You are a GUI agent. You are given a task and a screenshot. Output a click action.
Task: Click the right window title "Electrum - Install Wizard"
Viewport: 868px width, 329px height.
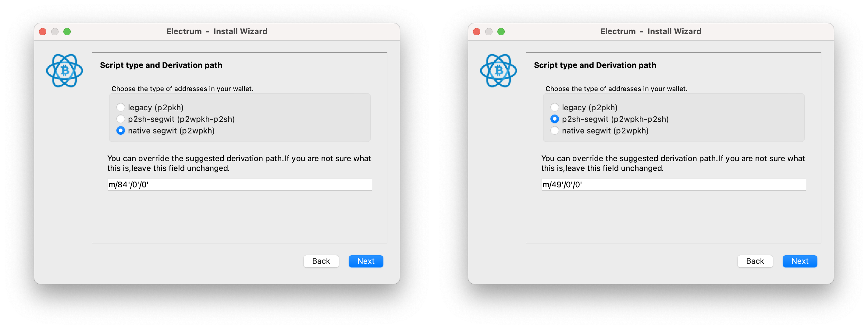[651, 31]
